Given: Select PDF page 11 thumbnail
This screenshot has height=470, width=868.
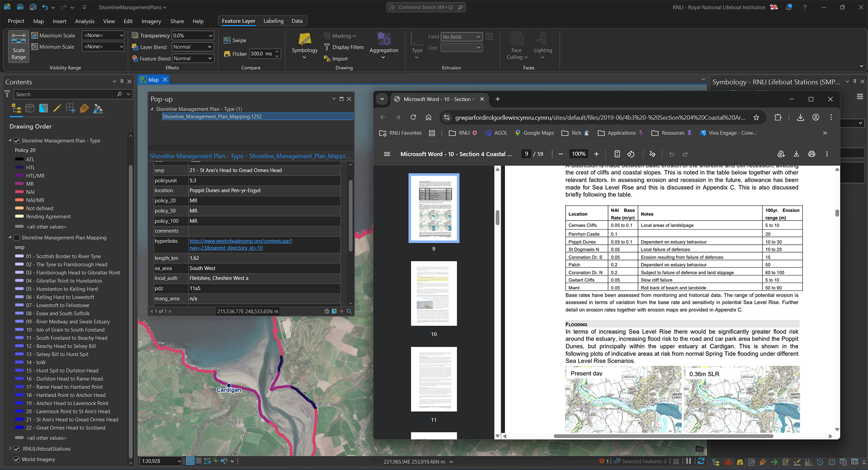Looking at the screenshot, I should pos(434,379).
